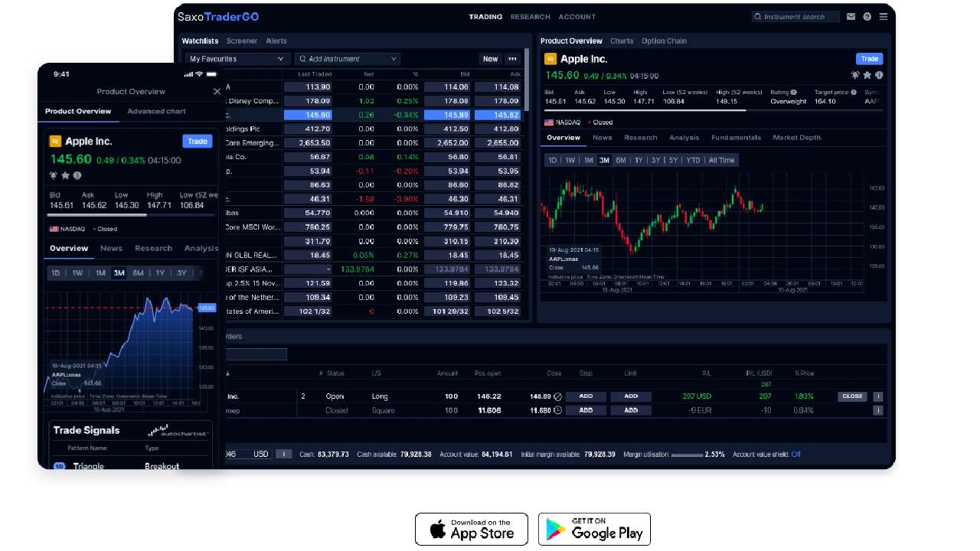Toggle favourite star in mobile Apple panel
980x551 pixels.
click(x=66, y=175)
